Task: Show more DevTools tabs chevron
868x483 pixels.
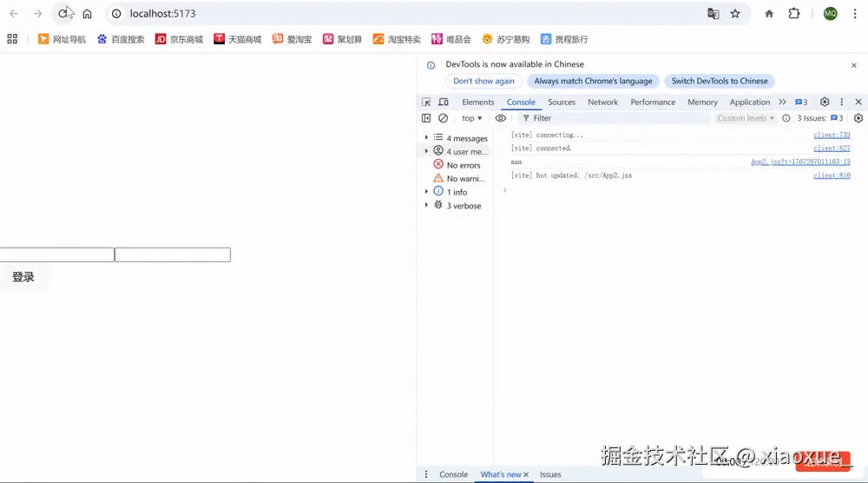Action: pyautogui.click(x=782, y=102)
